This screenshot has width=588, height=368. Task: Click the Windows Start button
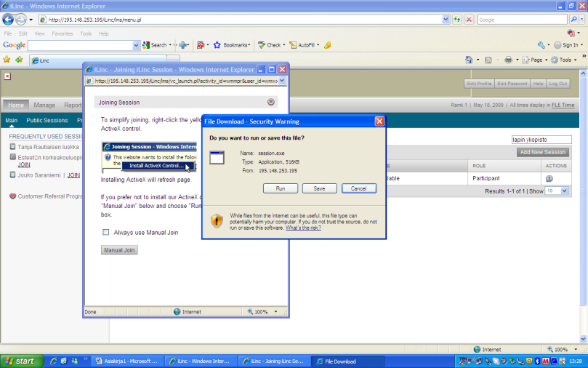21,361
